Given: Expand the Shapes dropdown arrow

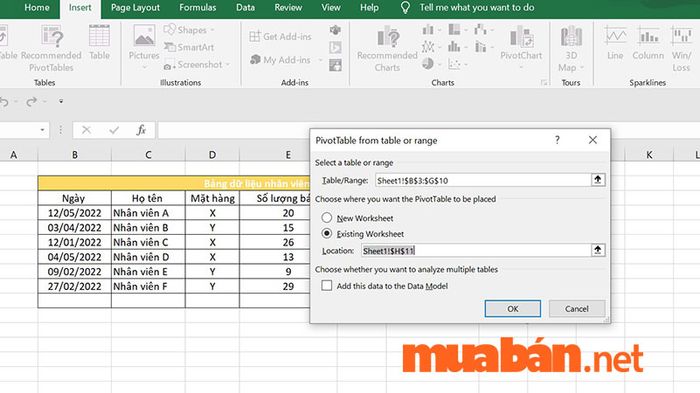Looking at the screenshot, I should click(212, 30).
